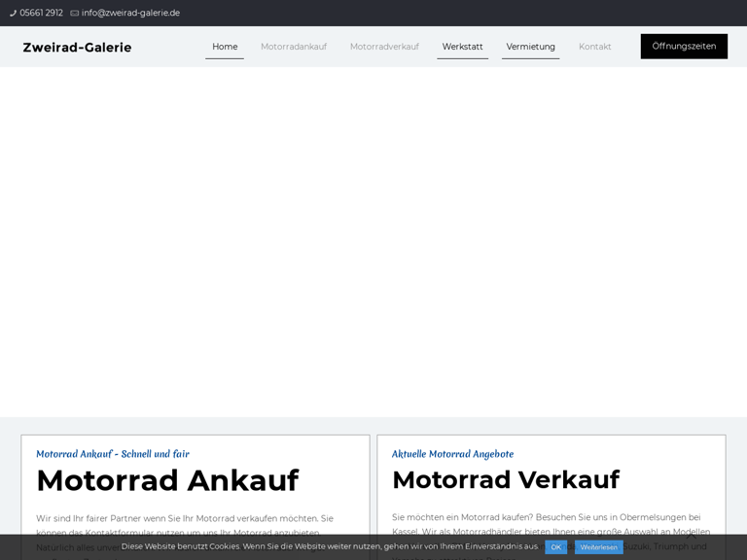Open Kontakt from the navigation bar
Viewport: 747px width, 560px height.
pyautogui.click(x=594, y=47)
